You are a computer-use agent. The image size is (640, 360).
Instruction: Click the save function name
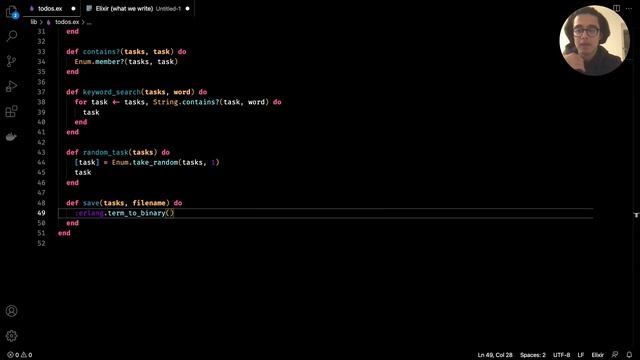tap(91, 203)
